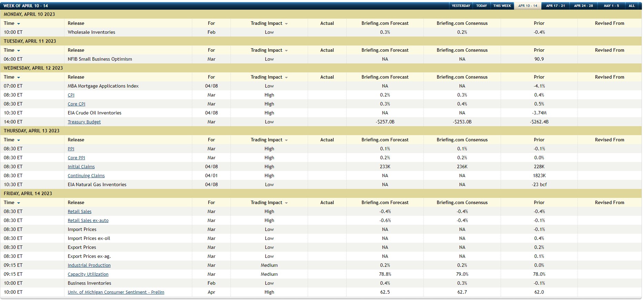Open the Continuing Claims link
This screenshot has height=303, width=644.
[x=86, y=175]
